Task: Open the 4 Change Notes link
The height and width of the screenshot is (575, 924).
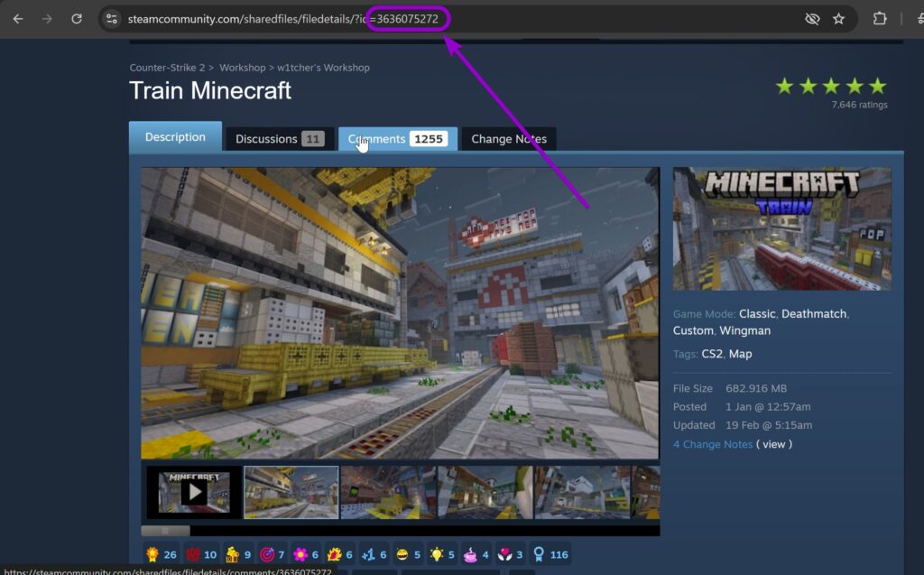Action: (x=713, y=444)
